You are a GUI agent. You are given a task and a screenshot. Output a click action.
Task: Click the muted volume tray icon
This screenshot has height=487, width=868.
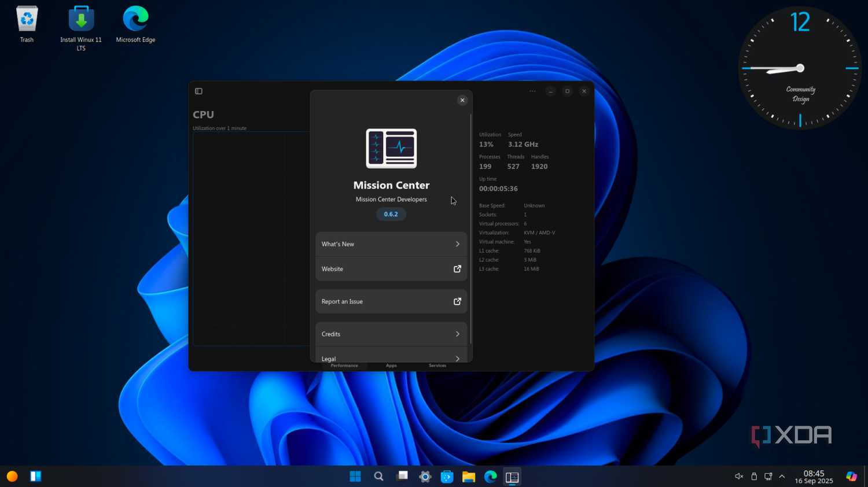(x=739, y=477)
